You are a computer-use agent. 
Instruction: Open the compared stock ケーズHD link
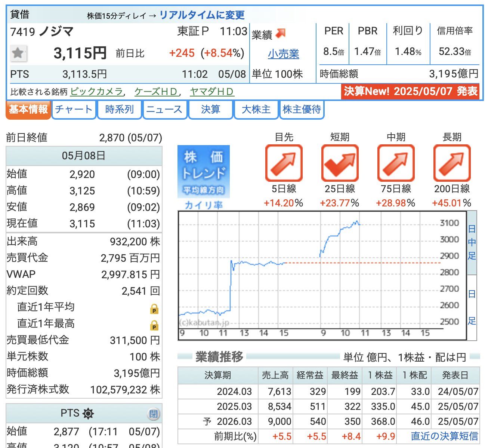coord(156,92)
